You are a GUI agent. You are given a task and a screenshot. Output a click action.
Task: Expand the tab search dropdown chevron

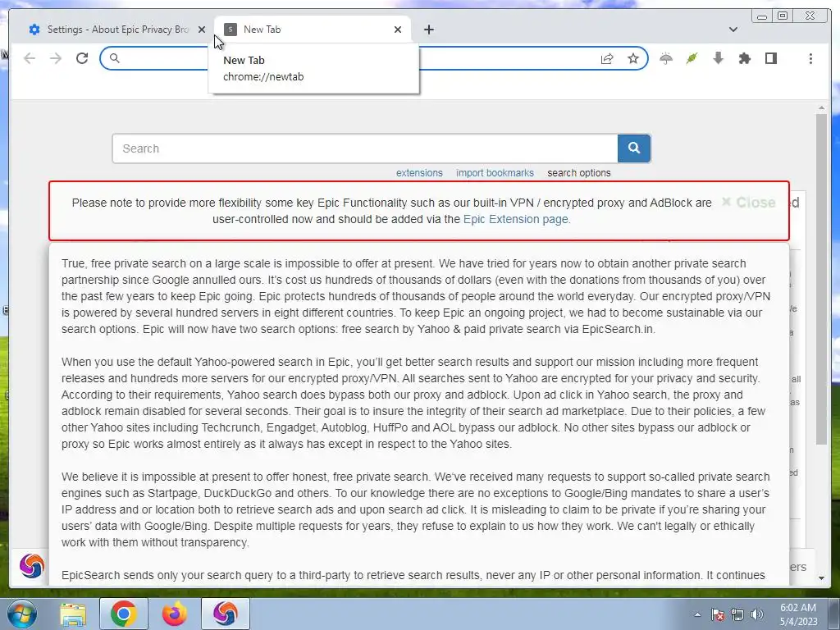click(x=733, y=30)
